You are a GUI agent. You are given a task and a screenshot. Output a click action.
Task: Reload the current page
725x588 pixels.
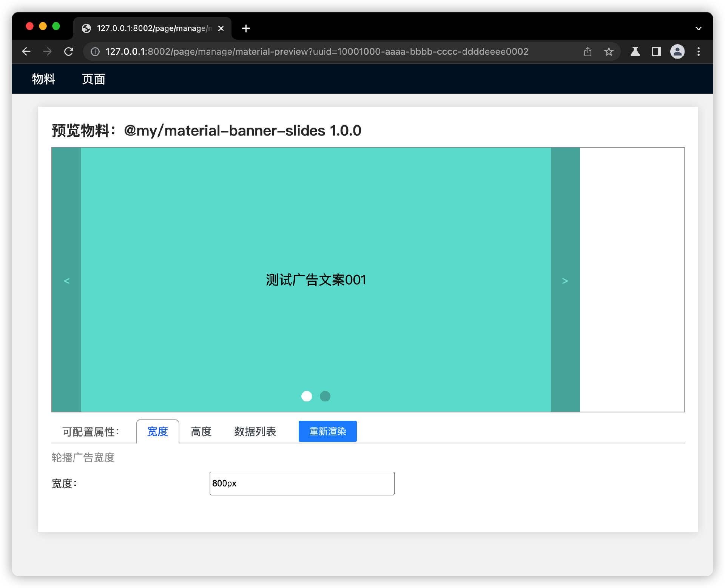(x=68, y=52)
